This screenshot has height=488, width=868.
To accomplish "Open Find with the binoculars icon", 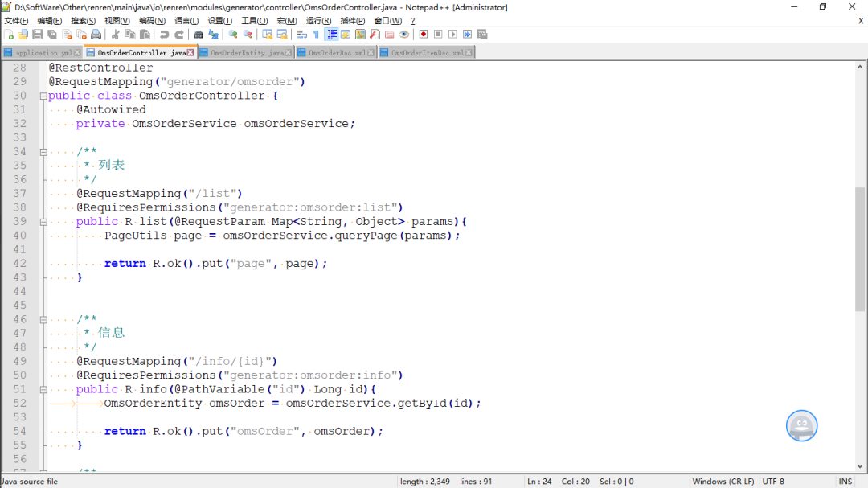I will click(199, 35).
